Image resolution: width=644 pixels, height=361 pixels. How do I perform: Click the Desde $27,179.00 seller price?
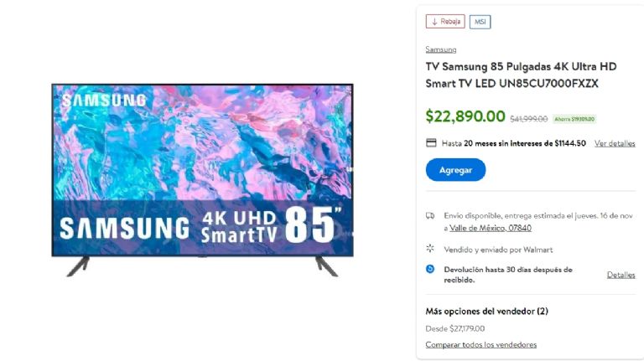(x=455, y=328)
